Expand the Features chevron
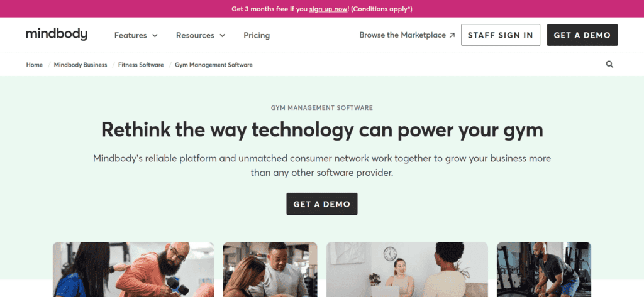Image resolution: width=644 pixels, height=297 pixels. point(155,36)
